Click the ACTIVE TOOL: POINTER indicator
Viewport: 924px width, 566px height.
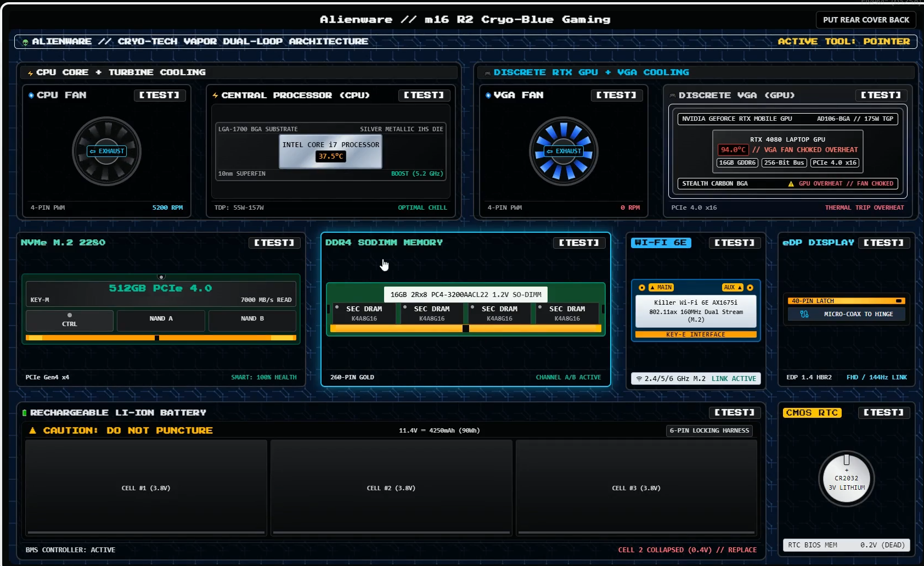coord(843,41)
